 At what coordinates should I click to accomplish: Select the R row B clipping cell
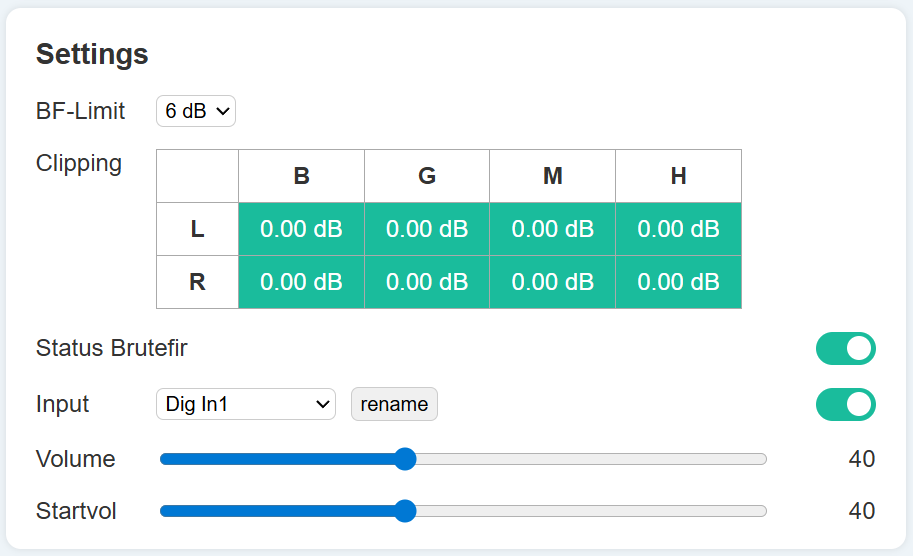click(301, 282)
